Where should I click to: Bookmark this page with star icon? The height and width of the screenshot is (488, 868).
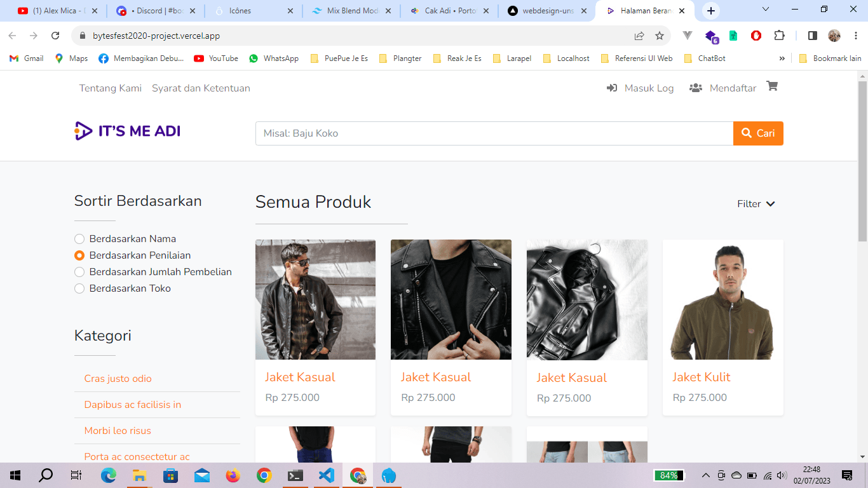pyautogui.click(x=660, y=36)
